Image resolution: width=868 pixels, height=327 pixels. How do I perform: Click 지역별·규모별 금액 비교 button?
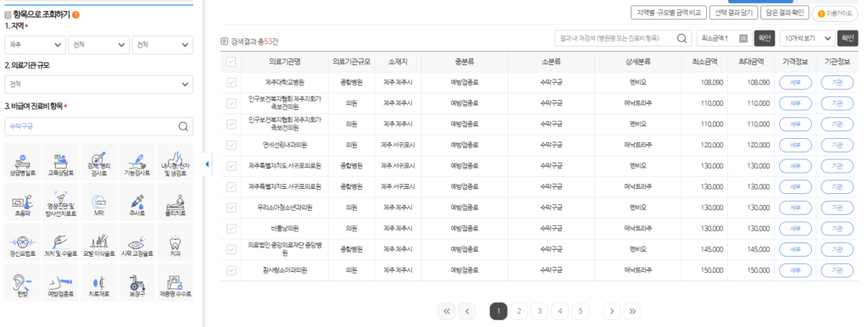(669, 12)
